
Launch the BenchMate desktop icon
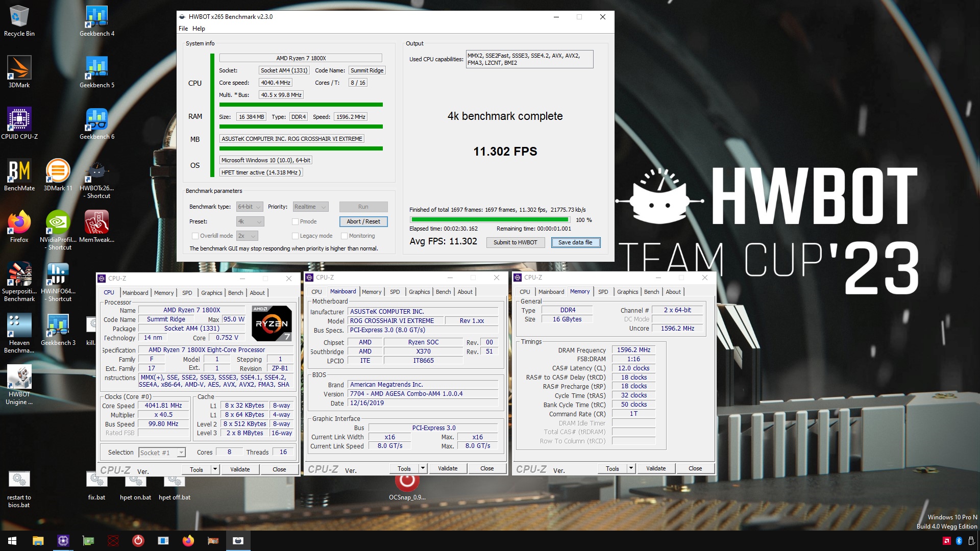click(19, 175)
